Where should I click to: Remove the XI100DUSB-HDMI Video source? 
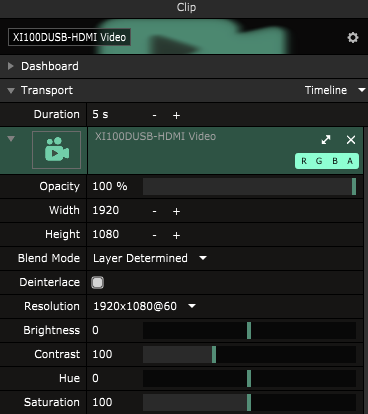(x=351, y=140)
